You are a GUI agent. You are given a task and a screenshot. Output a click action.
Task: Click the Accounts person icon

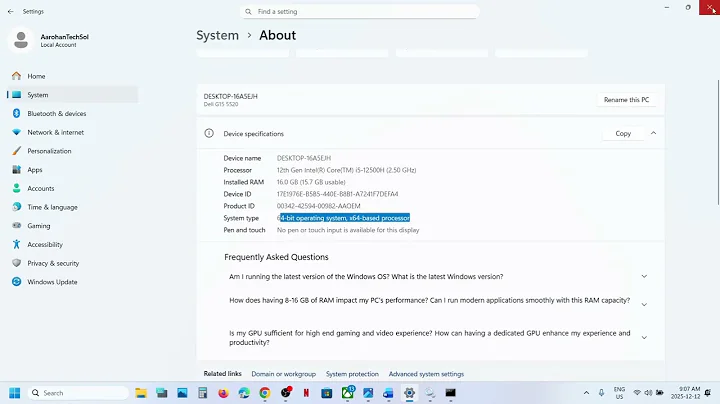(x=17, y=188)
